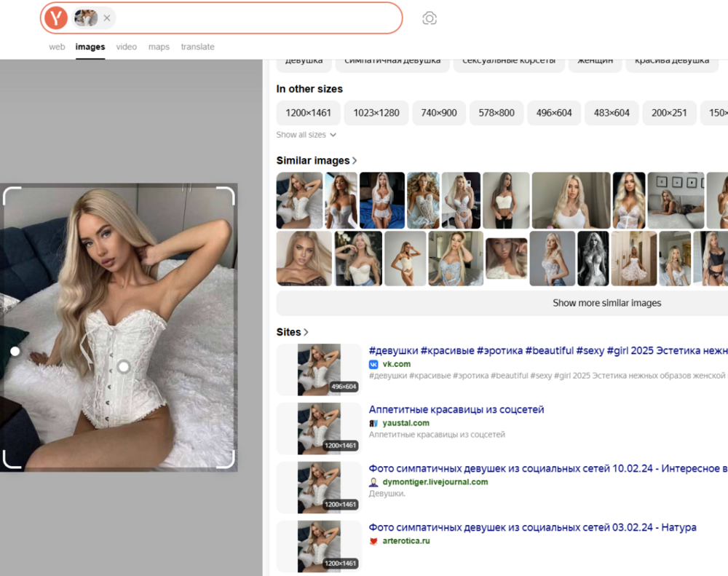Viewport: 728px width, 576px height.
Task: Open the maps tab
Action: coord(159,46)
